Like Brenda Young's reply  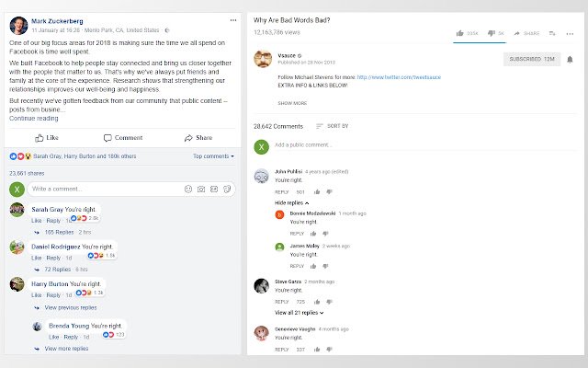[x=53, y=337]
